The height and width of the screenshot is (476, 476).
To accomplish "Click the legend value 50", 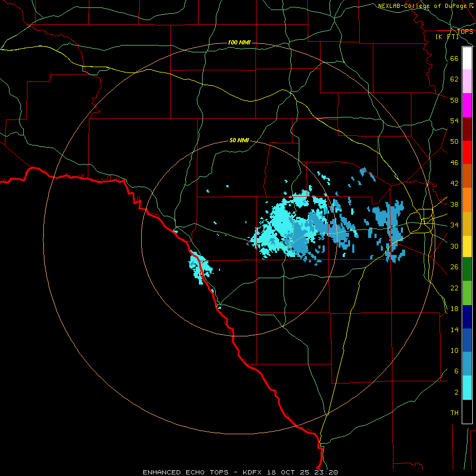I will (454, 142).
